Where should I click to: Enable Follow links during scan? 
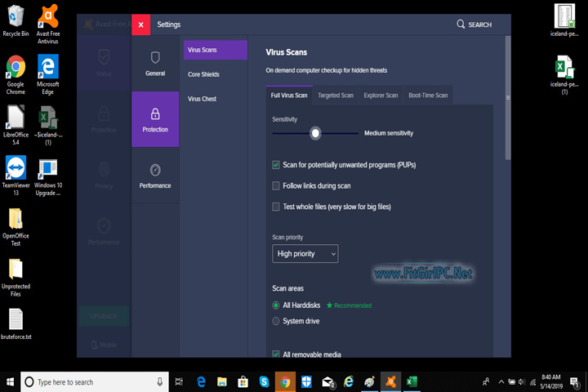[x=276, y=186]
